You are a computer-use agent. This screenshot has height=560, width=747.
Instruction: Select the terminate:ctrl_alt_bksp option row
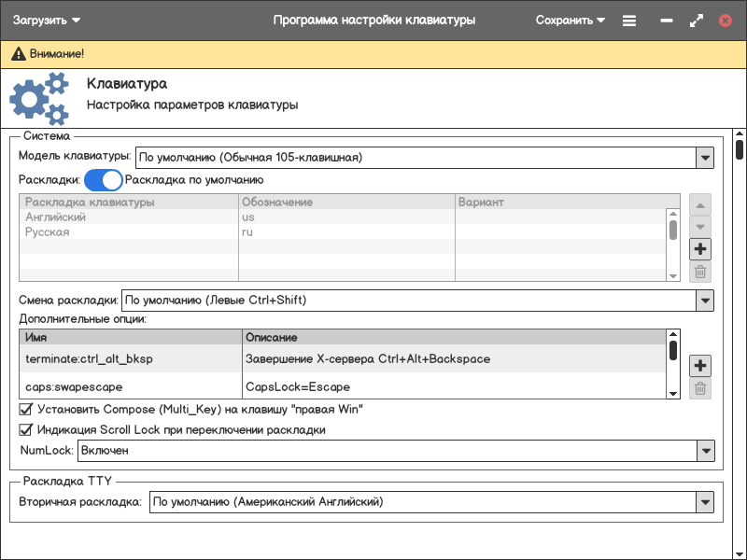coord(131,358)
